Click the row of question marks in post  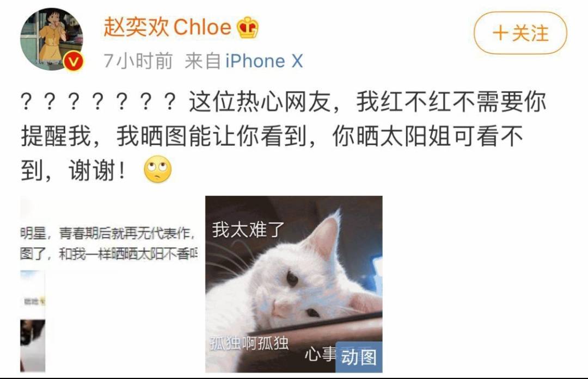click(98, 102)
